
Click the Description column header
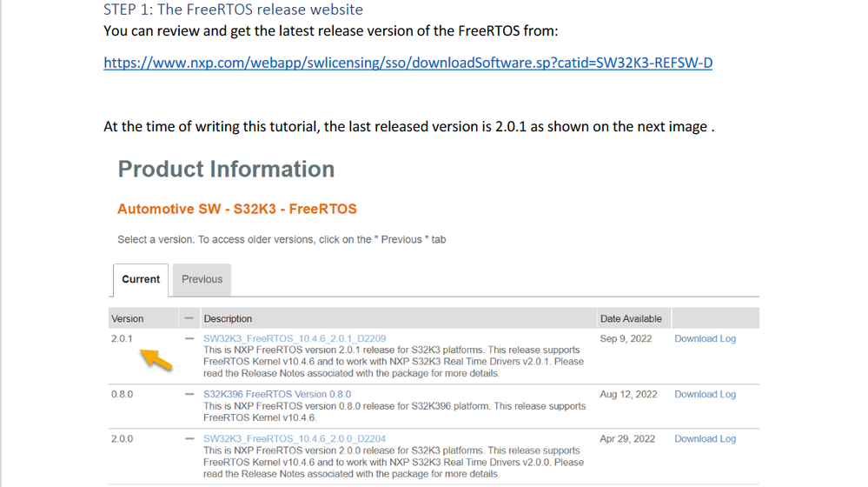pyautogui.click(x=228, y=319)
